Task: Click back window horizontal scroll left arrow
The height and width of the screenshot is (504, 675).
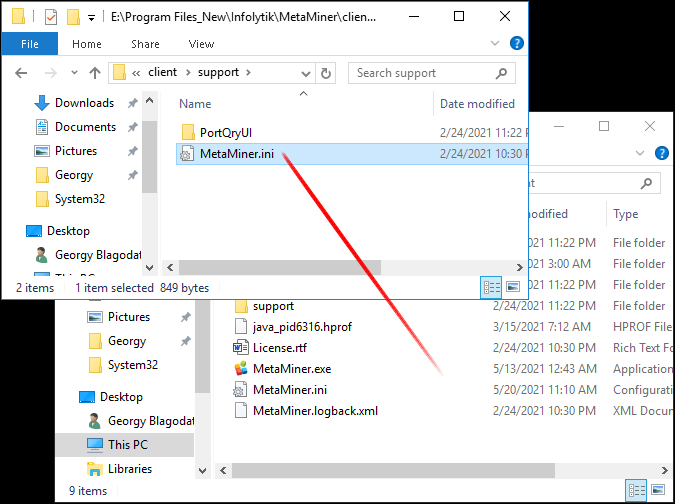Action: (223, 470)
